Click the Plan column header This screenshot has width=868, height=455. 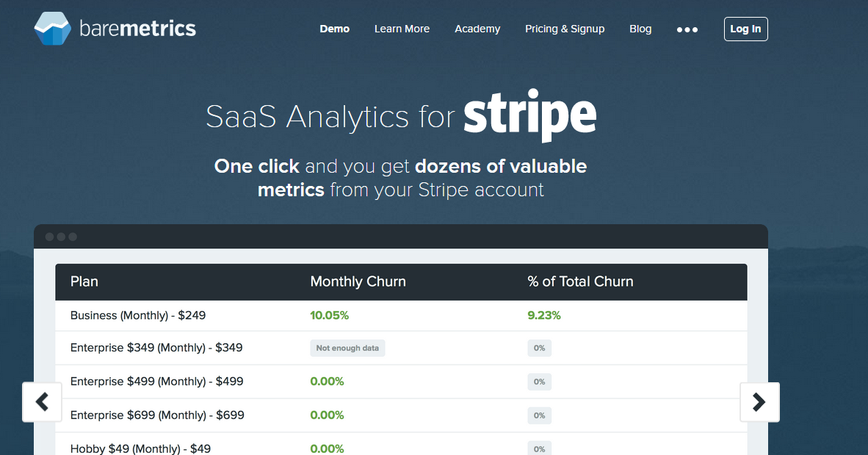pyautogui.click(x=84, y=282)
